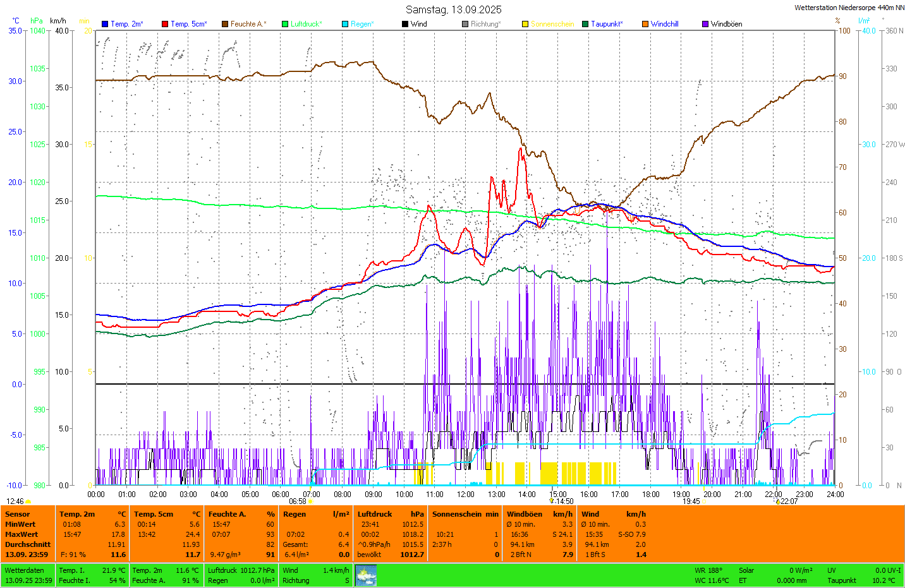Click the red Temp. 5cm legend square
This screenshot has width=905, height=588.
[165, 24]
